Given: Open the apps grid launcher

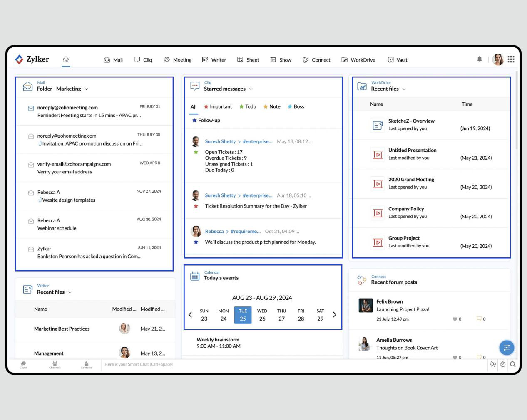Looking at the screenshot, I should click(511, 59).
